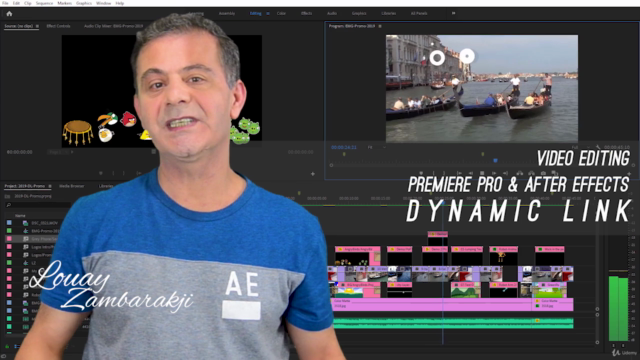Click the L2 sequence item
The width and height of the screenshot is (640, 360).
coord(33,263)
